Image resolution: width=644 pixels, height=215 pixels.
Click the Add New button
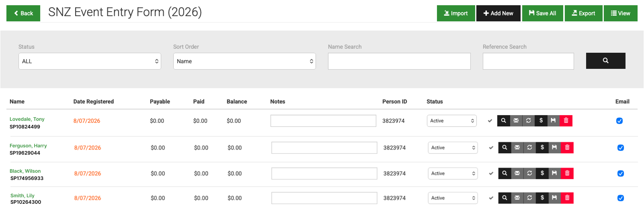coord(498,13)
